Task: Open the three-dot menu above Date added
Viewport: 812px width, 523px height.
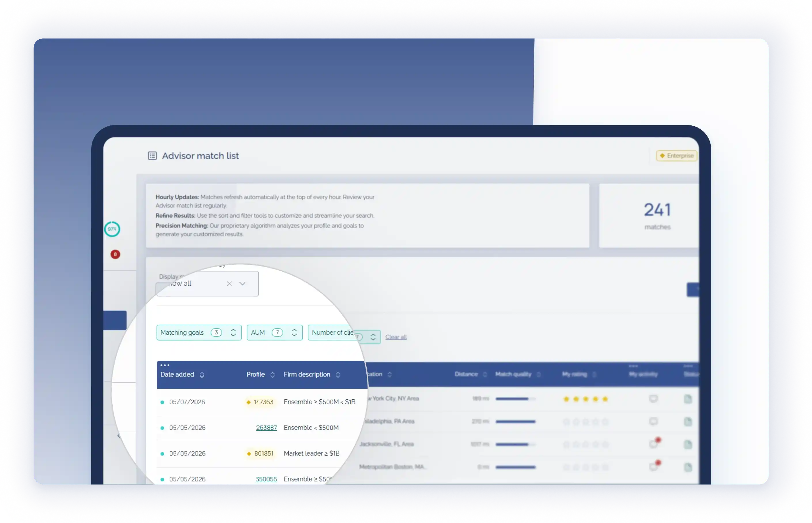Action: pos(164,365)
